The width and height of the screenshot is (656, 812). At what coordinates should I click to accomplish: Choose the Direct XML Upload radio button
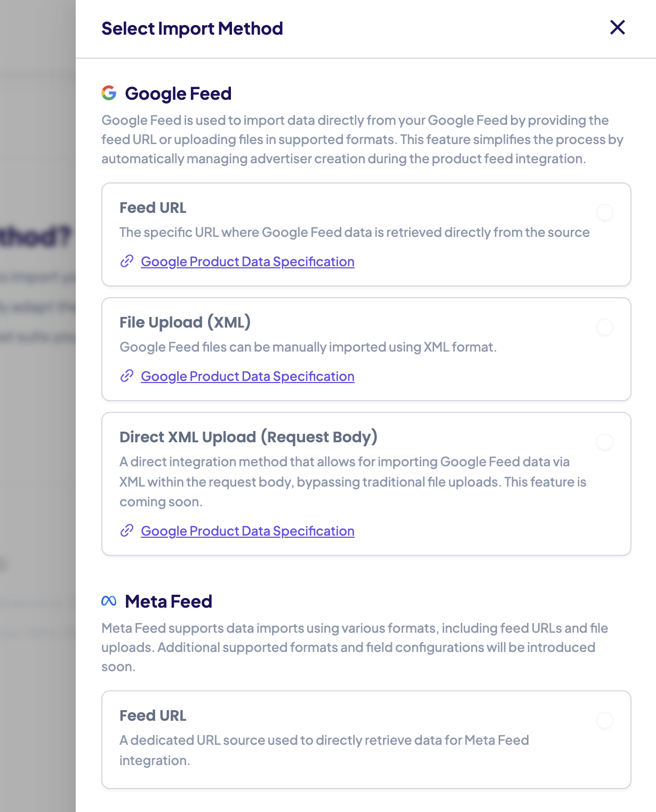pyautogui.click(x=605, y=442)
